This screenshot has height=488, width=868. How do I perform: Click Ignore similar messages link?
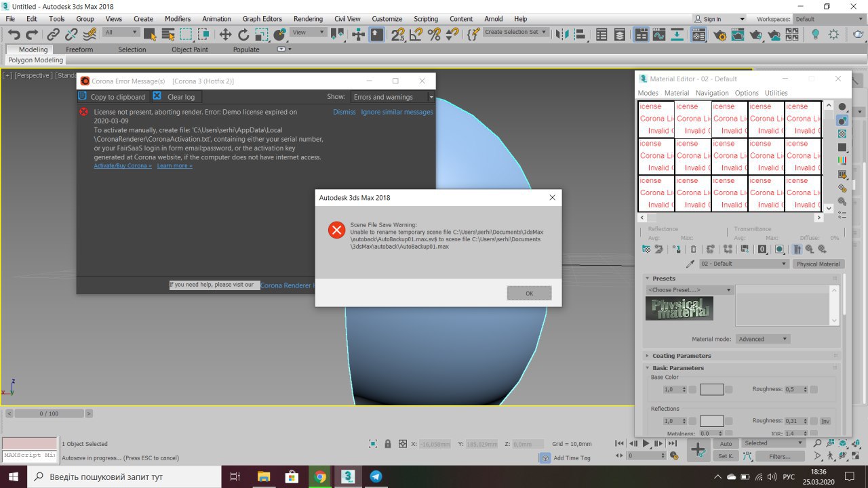click(x=397, y=112)
